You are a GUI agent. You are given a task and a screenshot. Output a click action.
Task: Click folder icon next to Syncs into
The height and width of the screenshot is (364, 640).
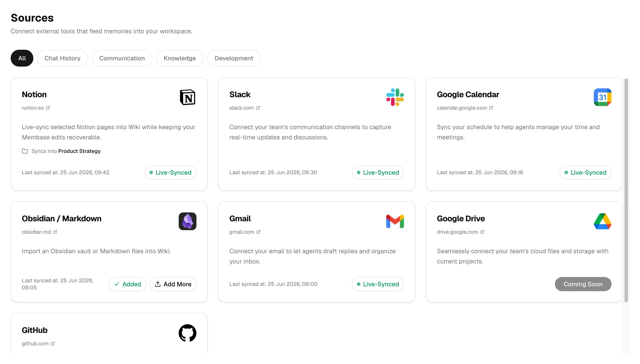(25, 151)
